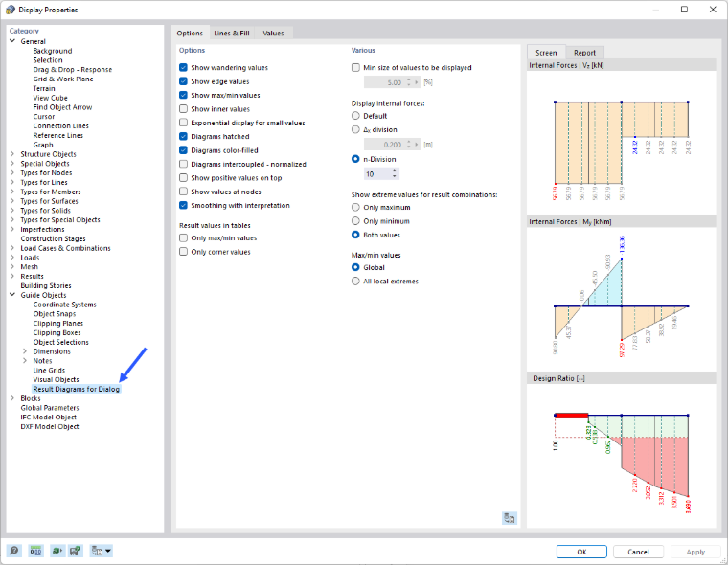Screen dimensions: 728x565
Task: Toggle Show max/min values checkbox
Action: click(x=183, y=95)
